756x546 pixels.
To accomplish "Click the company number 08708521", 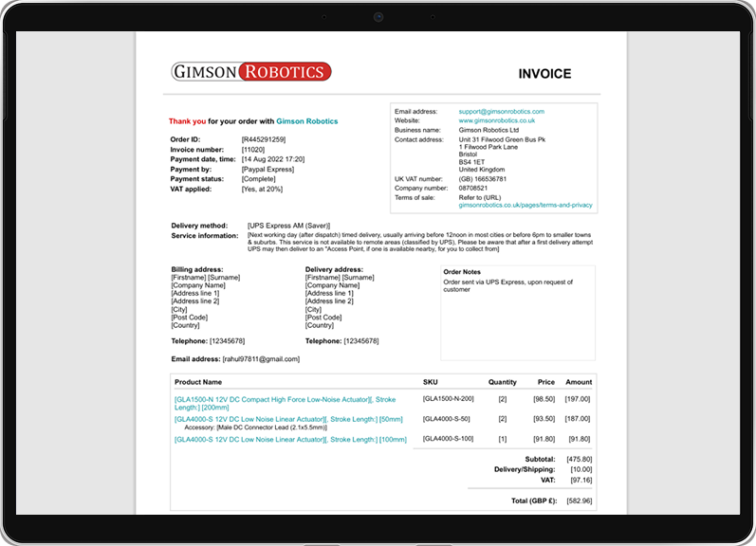I will point(473,188).
